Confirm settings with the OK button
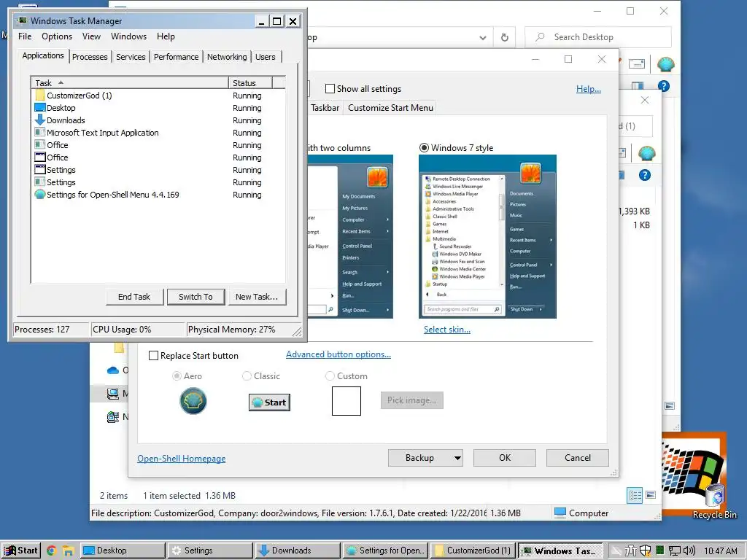 (x=505, y=458)
